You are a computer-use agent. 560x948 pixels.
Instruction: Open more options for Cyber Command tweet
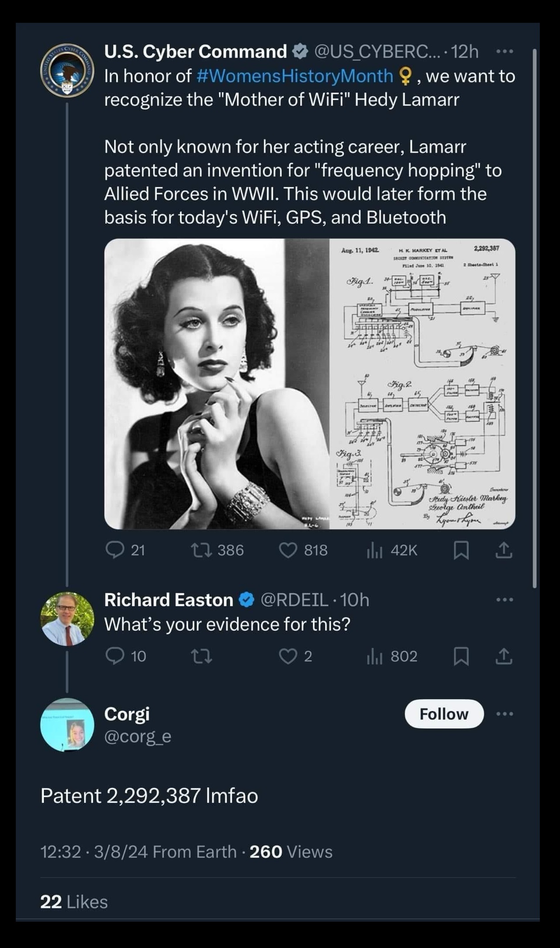pyautogui.click(x=504, y=52)
